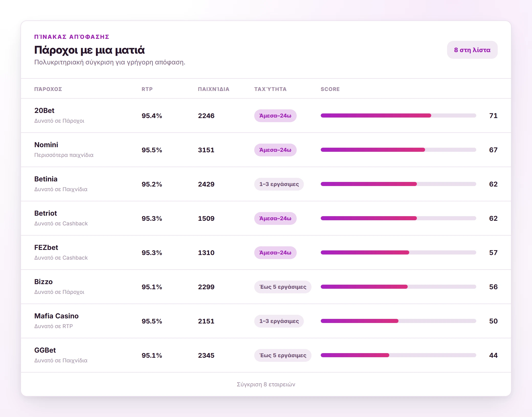Open the Nomini provider name
This screenshot has width=532, height=417.
point(46,145)
